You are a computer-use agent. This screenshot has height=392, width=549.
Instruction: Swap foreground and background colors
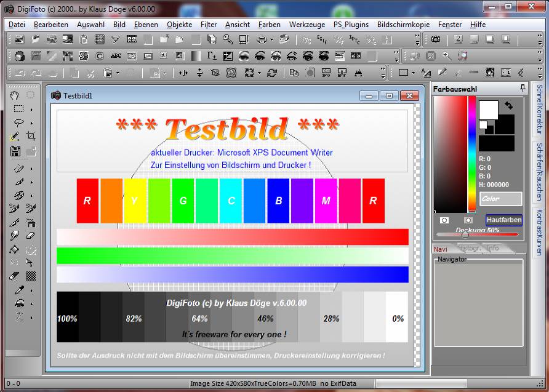pos(508,106)
